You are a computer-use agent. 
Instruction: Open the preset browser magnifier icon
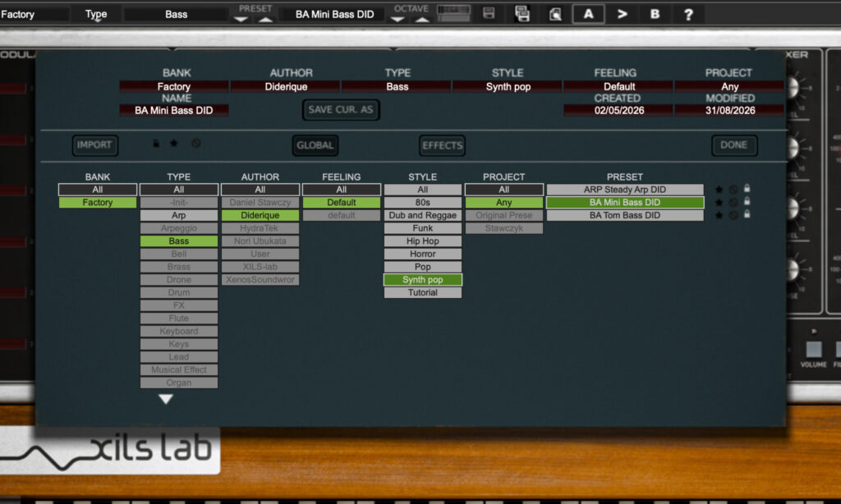coord(556,14)
